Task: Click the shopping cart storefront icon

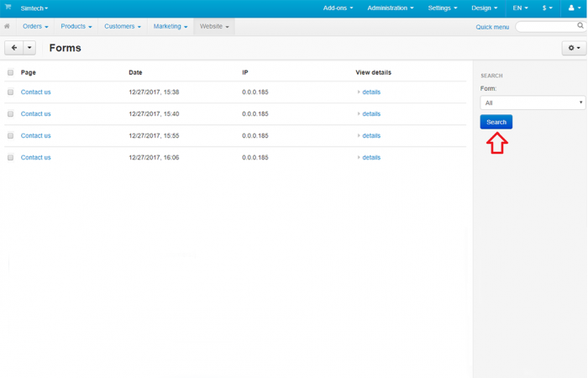Action: 8,7
